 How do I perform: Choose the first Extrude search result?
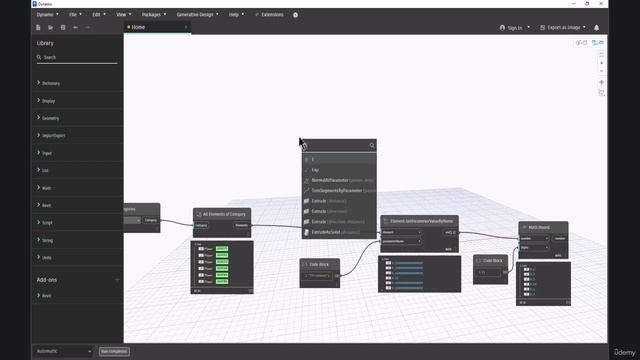339,201
